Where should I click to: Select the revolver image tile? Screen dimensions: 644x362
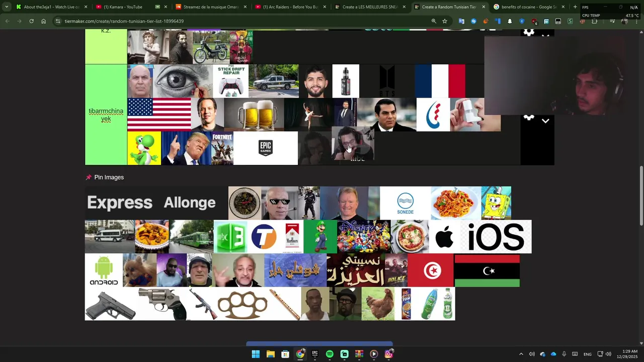tap(162, 304)
